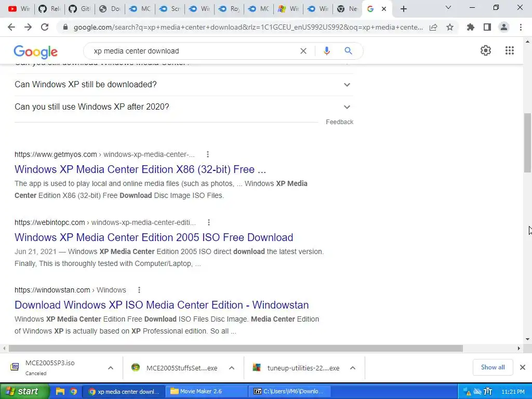Open more options for windowstan.com result
The image size is (532, 399).
pyautogui.click(x=139, y=290)
